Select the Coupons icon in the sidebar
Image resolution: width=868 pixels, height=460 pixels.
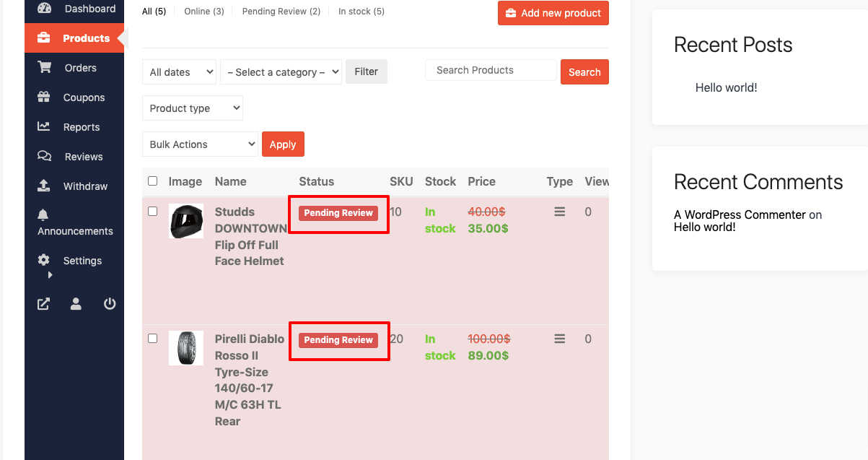pyautogui.click(x=44, y=97)
